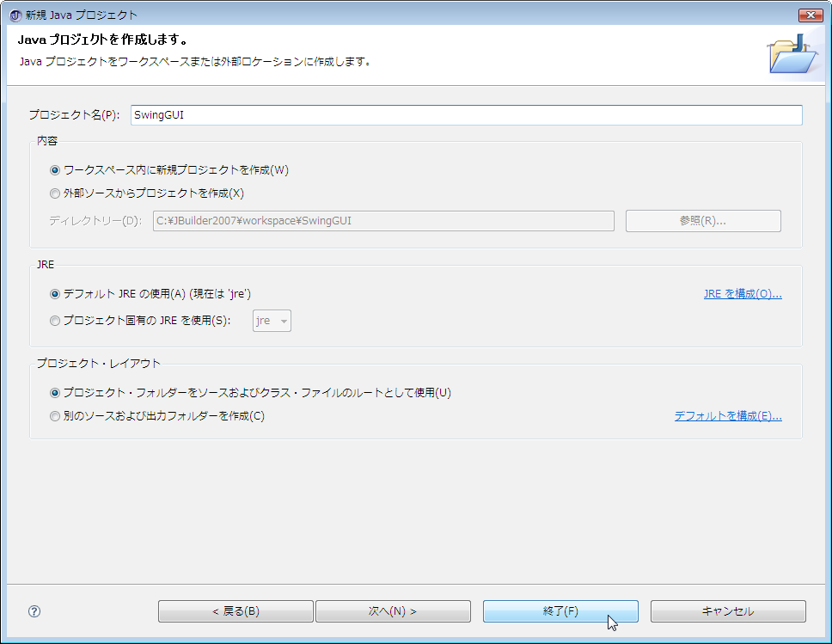Click the help question mark icon
This screenshot has width=832, height=644.
[x=34, y=611]
